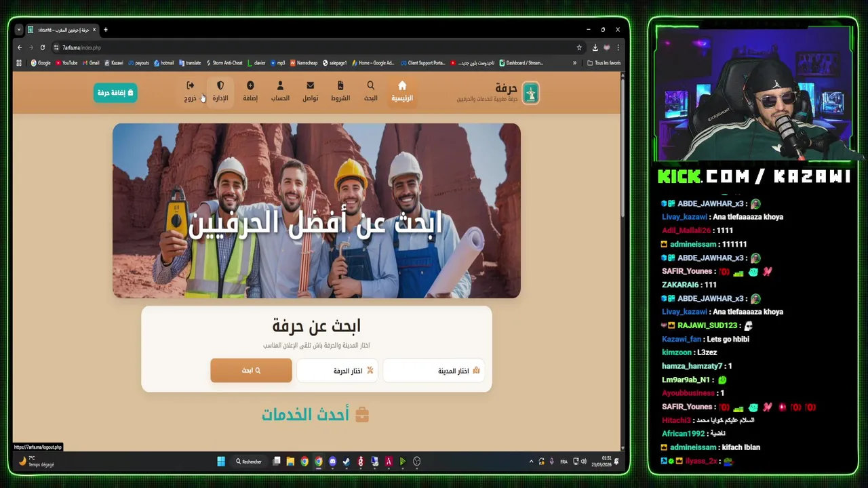The height and width of the screenshot is (488, 868).
Task: Click the ابحث search button
Action: pos(251,371)
